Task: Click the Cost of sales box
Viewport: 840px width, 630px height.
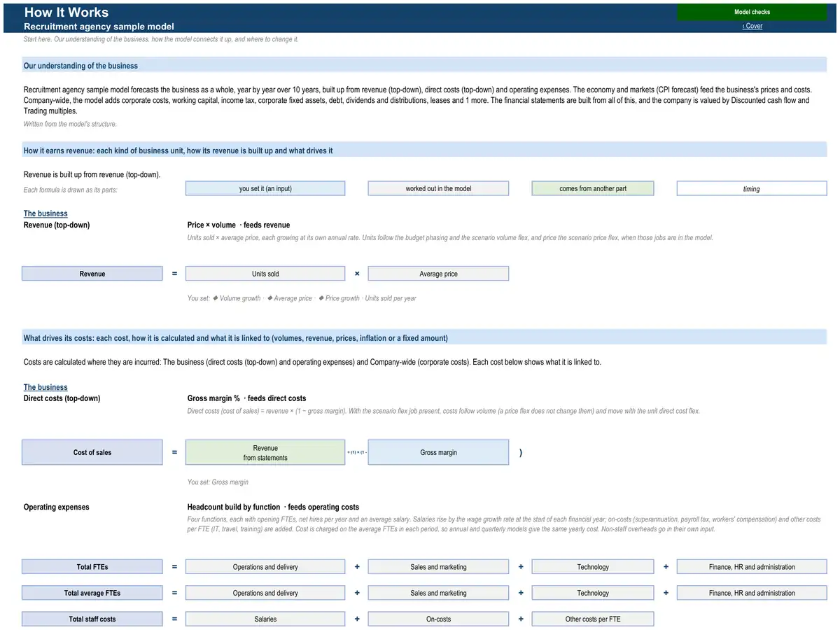Action: point(92,452)
